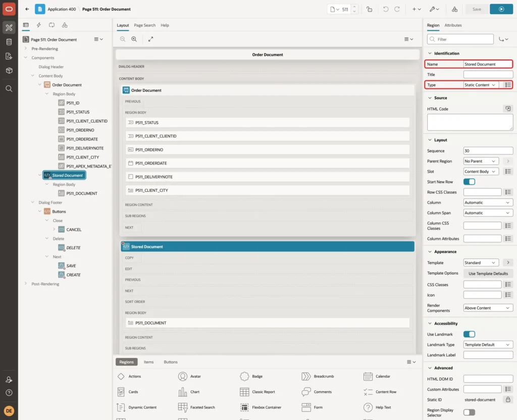This screenshot has width=517, height=420.
Task: Switch to the Attributes tab
Action: 453,25
